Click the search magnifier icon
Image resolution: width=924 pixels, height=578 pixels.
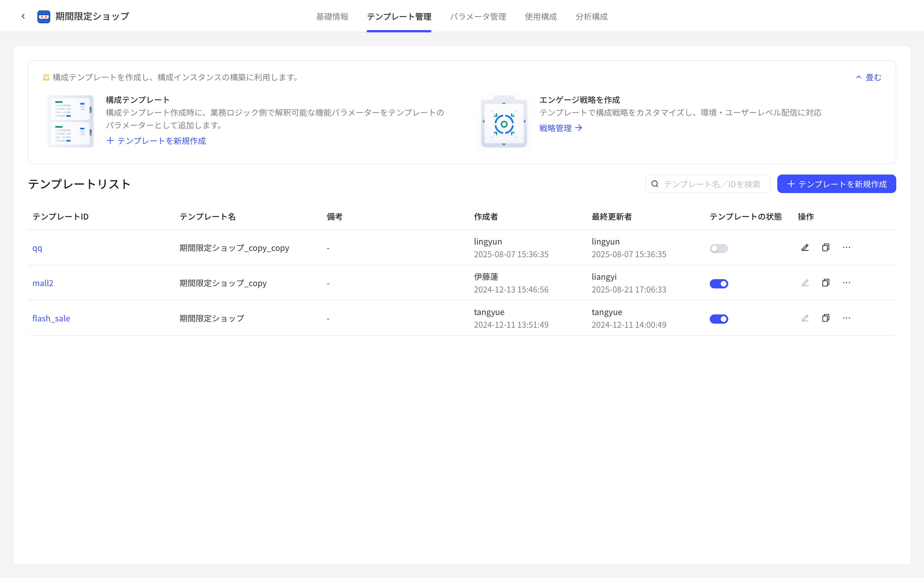tap(655, 184)
